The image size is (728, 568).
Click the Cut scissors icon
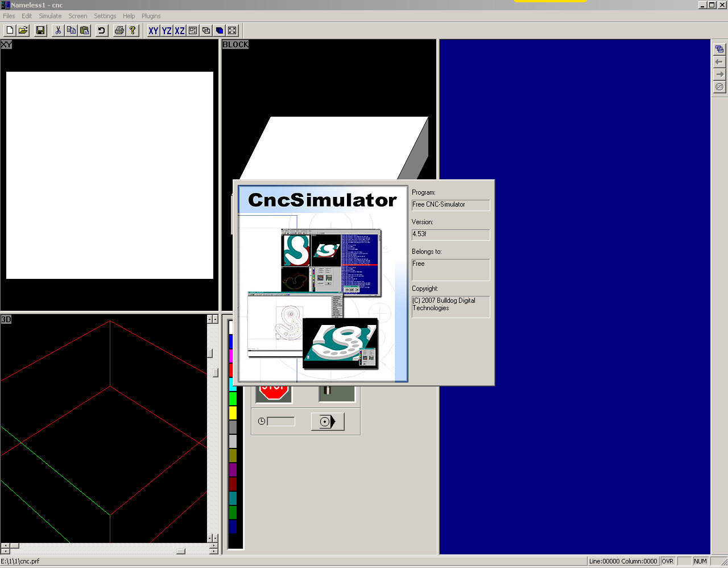pyautogui.click(x=58, y=30)
